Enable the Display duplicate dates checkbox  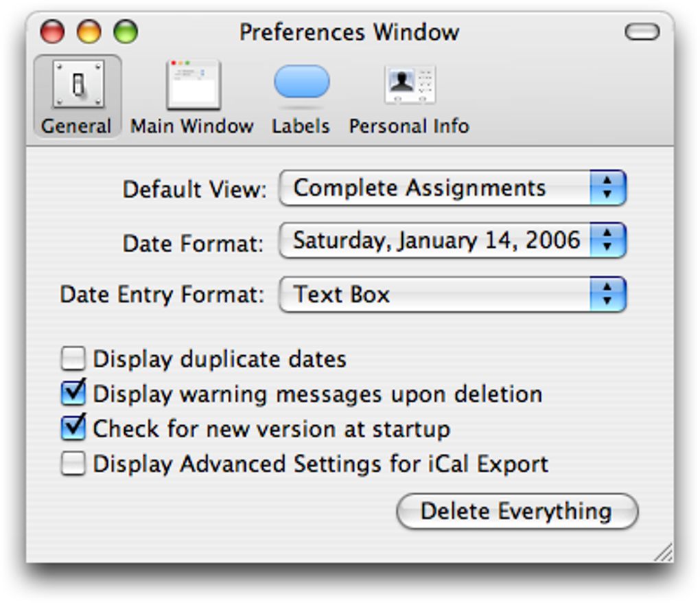(73, 359)
